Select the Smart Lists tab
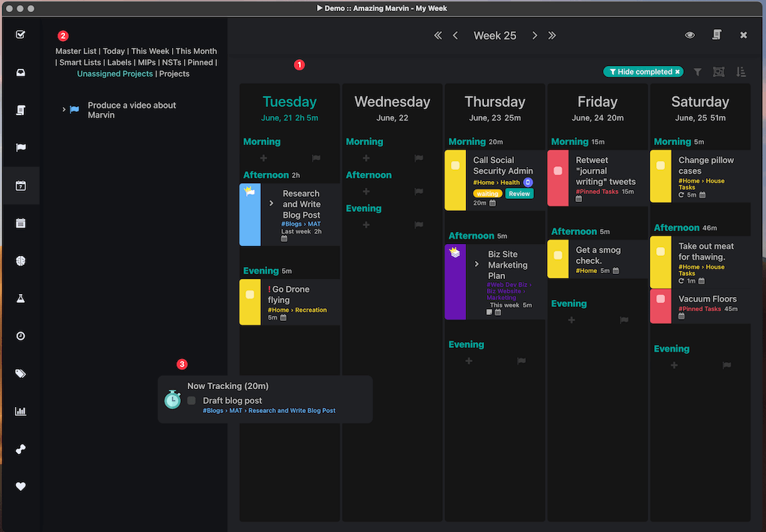 pos(80,63)
